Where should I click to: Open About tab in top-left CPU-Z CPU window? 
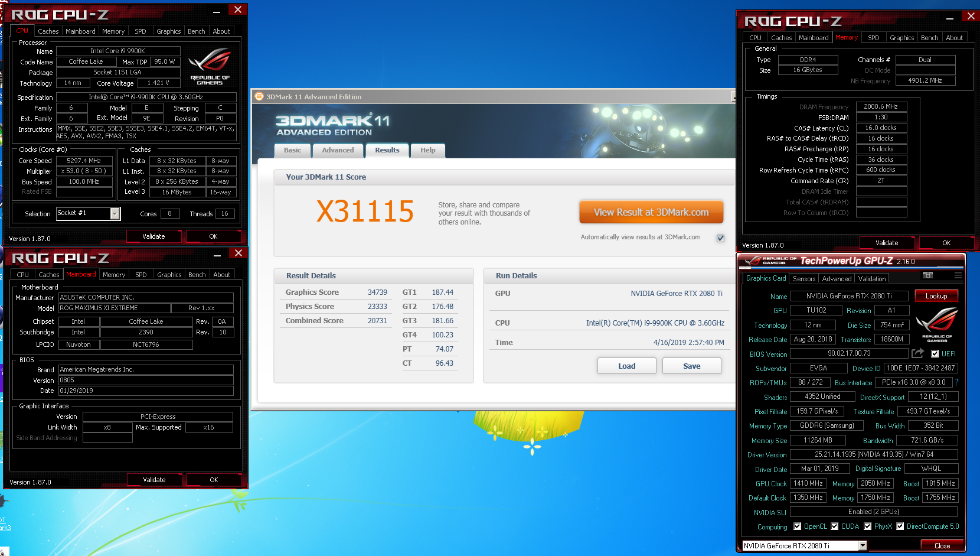point(221,31)
